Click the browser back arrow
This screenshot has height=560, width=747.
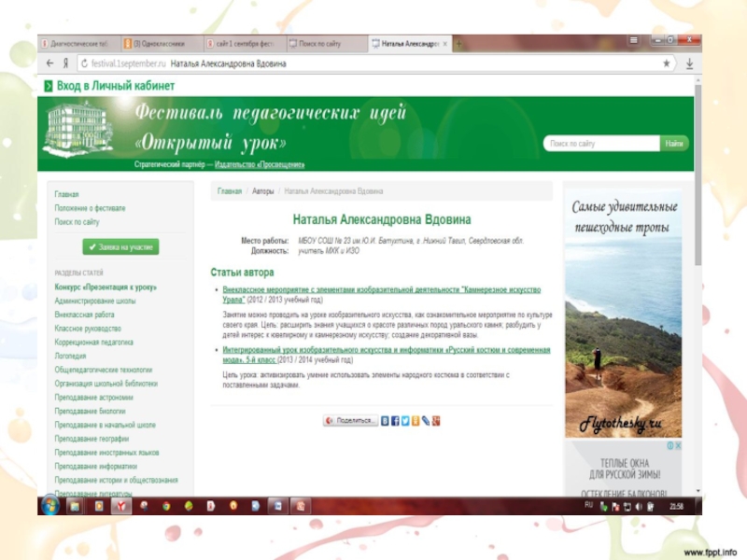(49, 63)
